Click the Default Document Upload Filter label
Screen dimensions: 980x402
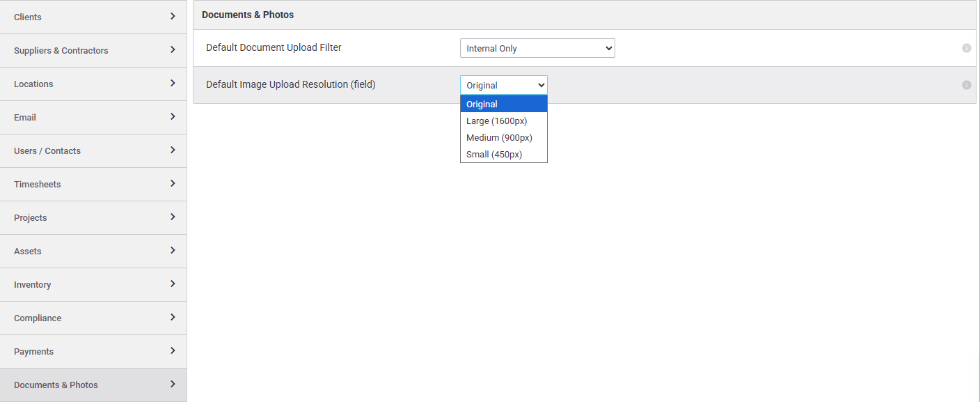[274, 47]
